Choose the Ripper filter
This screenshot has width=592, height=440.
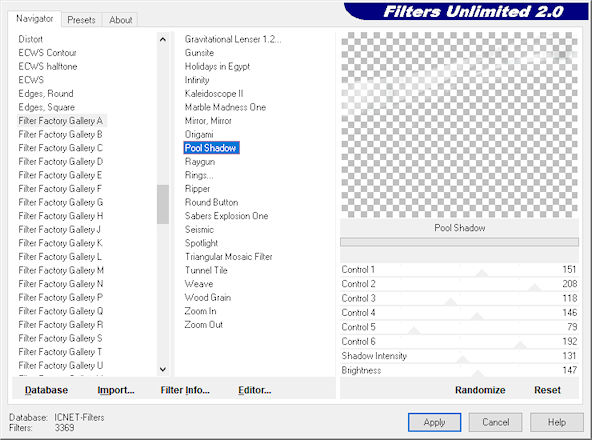click(x=197, y=189)
